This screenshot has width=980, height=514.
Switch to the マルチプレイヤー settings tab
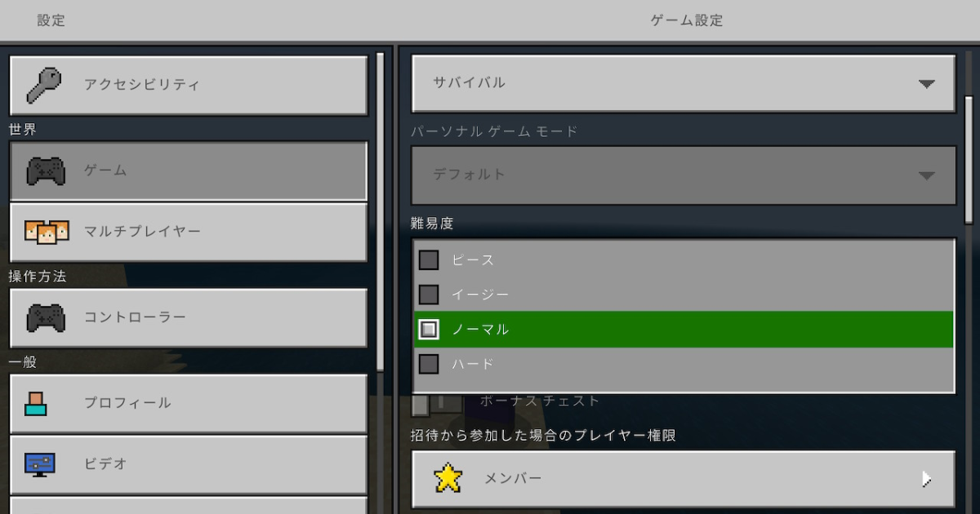[188, 232]
